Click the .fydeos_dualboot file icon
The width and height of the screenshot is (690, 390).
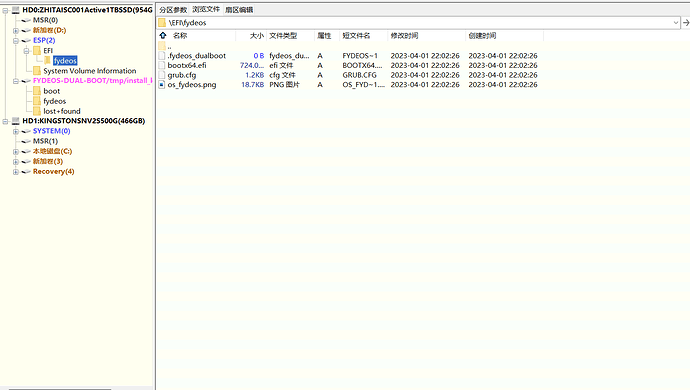(161, 55)
